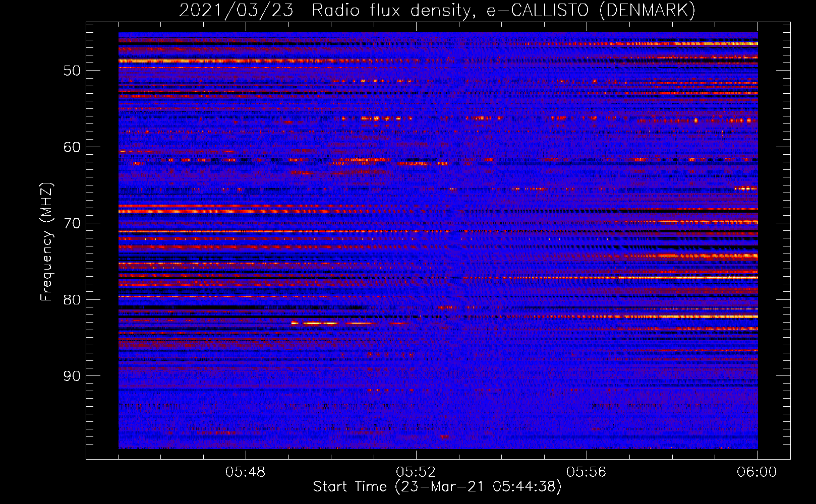This screenshot has width=816, height=504.
Task: Click the 05:52 time tick label
Action: click(416, 472)
